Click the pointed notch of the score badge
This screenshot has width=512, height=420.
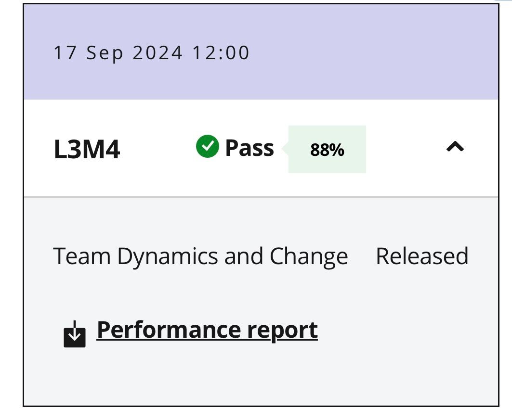(x=285, y=149)
